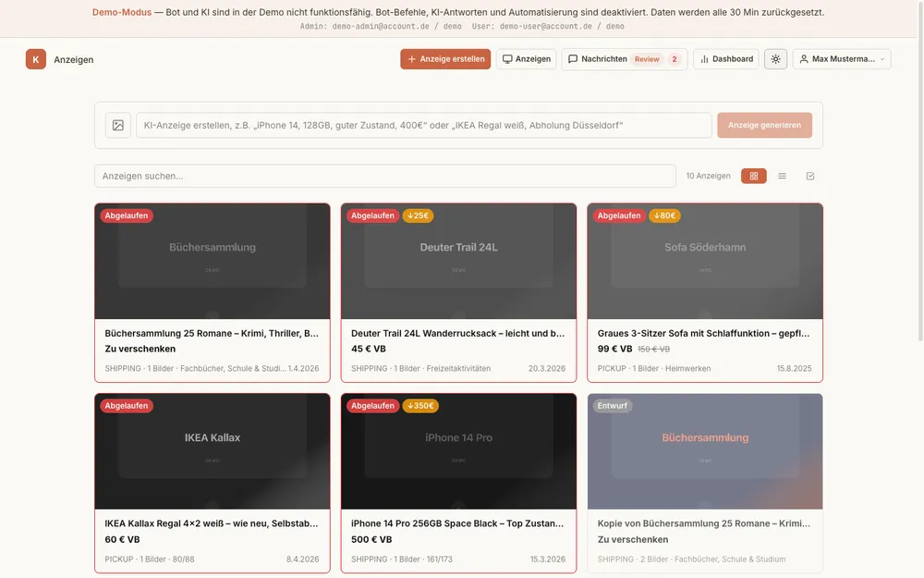Click ↓350€ price drop badge
Image resolution: width=924 pixels, height=578 pixels.
pyautogui.click(x=420, y=406)
